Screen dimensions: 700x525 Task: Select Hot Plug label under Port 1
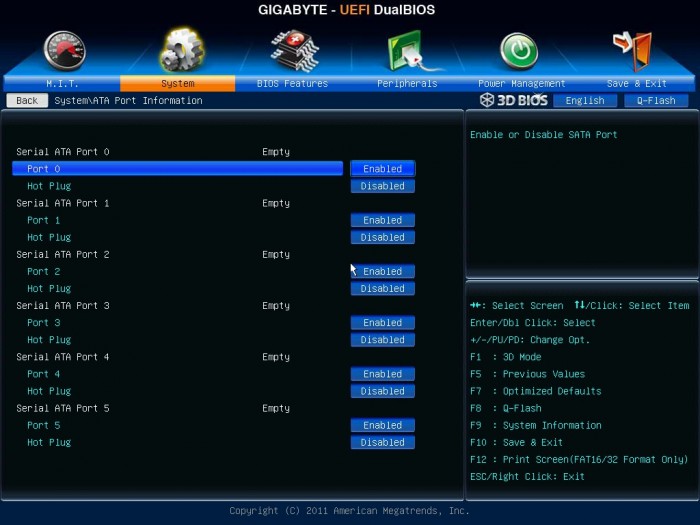(49, 238)
